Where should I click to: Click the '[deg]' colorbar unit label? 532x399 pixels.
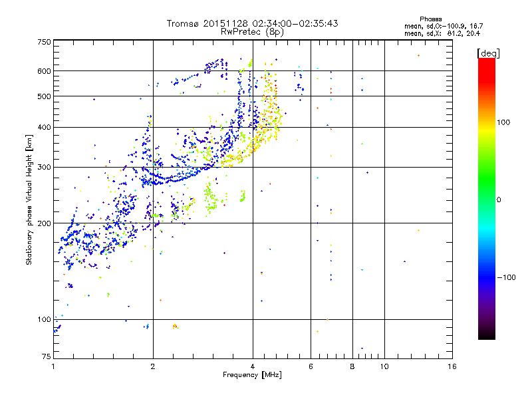click(x=488, y=53)
